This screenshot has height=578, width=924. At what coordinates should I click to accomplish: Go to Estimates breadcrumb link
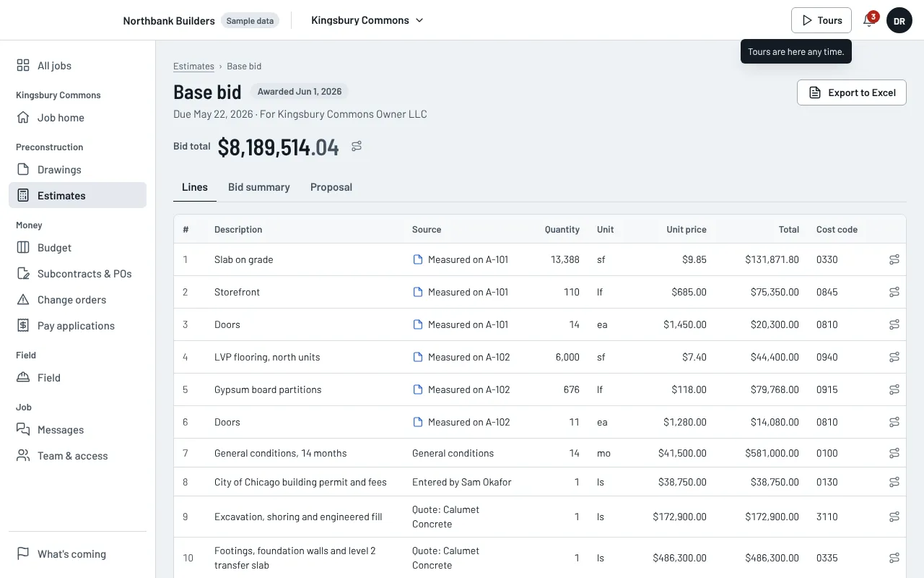pos(193,66)
